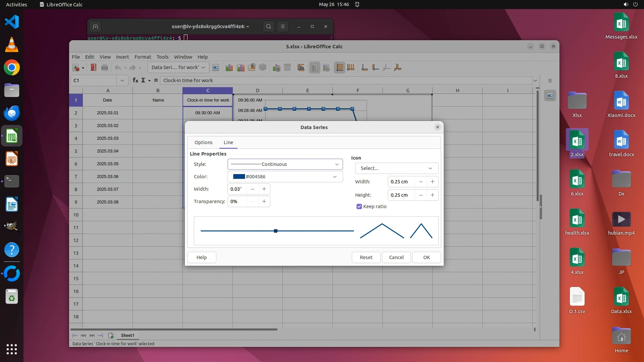
Task: Open the chart element selector dropdown
Action: pyautogui.click(x=178, y=67)
